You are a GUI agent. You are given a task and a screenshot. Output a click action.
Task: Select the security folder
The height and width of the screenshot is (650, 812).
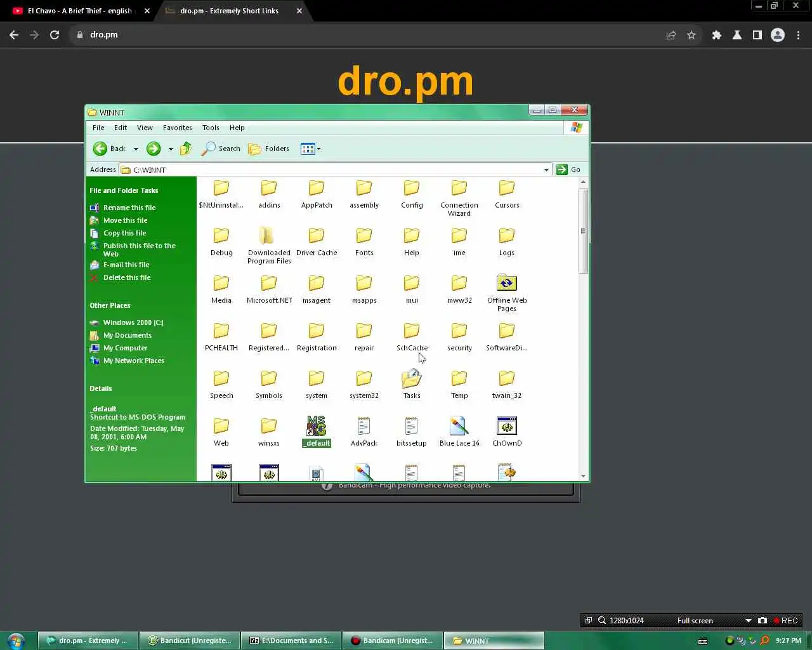459,337
